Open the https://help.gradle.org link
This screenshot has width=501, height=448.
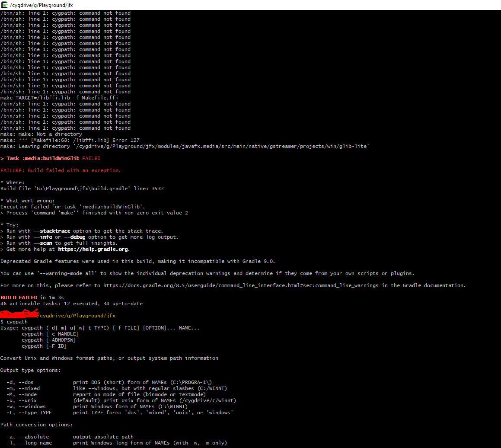[x=93, y=249]
